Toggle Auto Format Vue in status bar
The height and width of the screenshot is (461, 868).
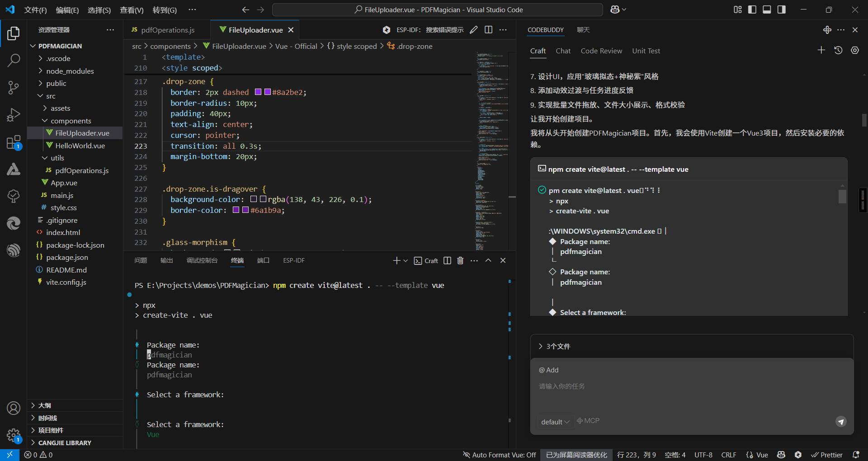pyautogui.click(x=499, y=455)
